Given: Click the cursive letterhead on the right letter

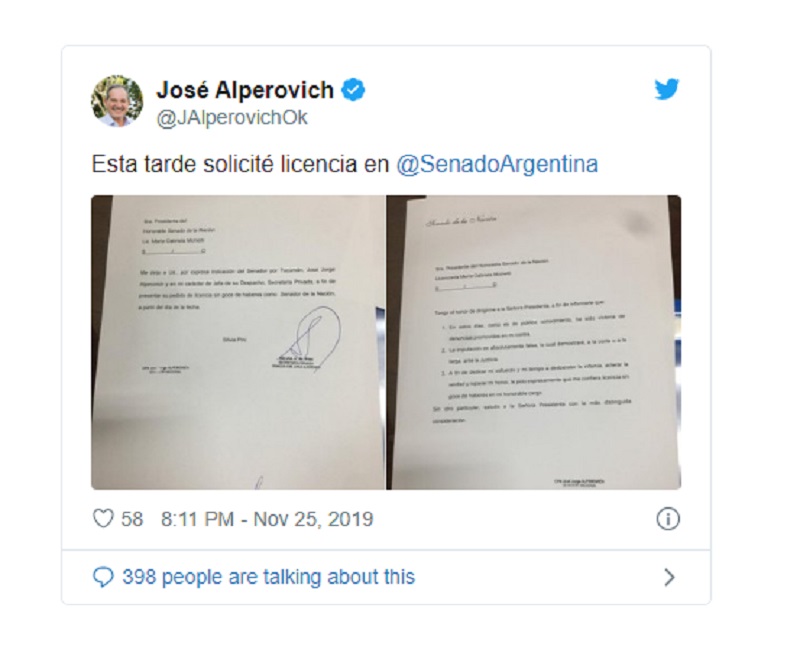Looking at the screenshot, I should 461,221.
